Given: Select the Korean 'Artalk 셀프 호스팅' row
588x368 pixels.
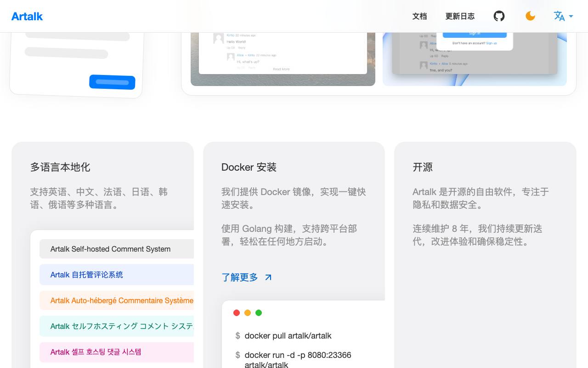Looking at the screenshot, I should (x=117, y=352).
